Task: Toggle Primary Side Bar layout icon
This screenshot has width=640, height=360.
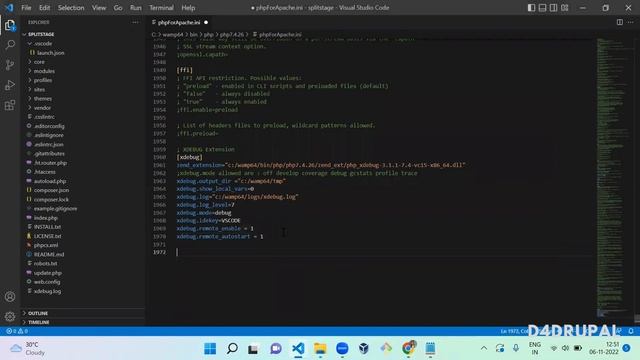Action: [531, 8]
